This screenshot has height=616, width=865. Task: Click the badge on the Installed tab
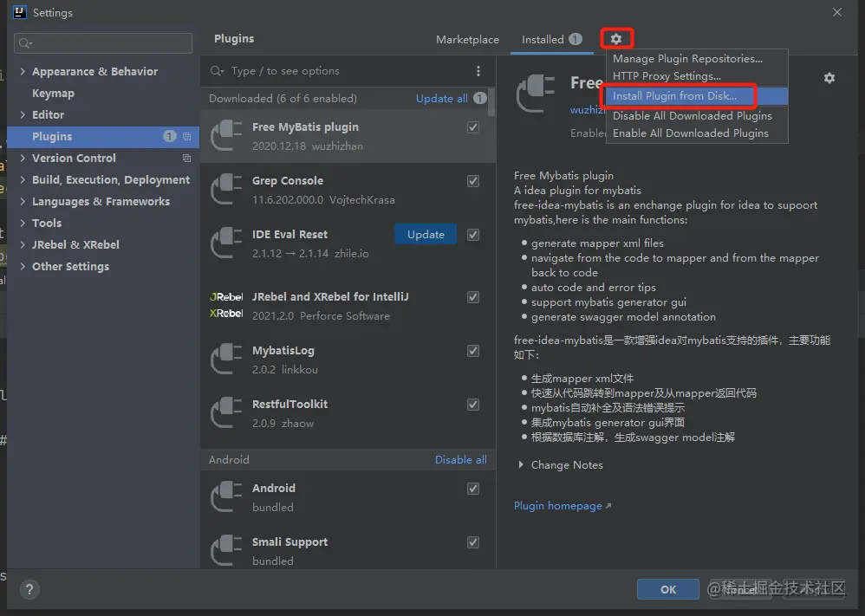(x=576, y=39)
